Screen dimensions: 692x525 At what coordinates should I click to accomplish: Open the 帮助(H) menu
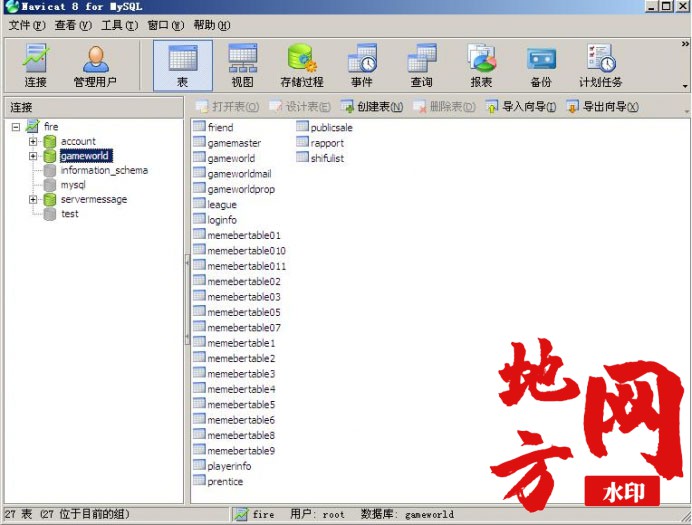pyautogui.click(x=212, y=25)
